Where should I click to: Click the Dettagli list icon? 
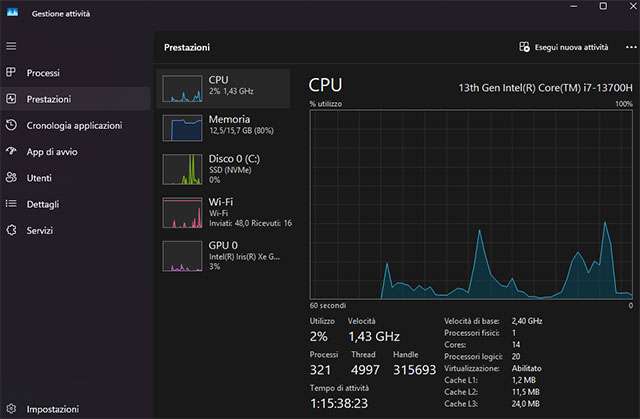(x=11, y=204)
